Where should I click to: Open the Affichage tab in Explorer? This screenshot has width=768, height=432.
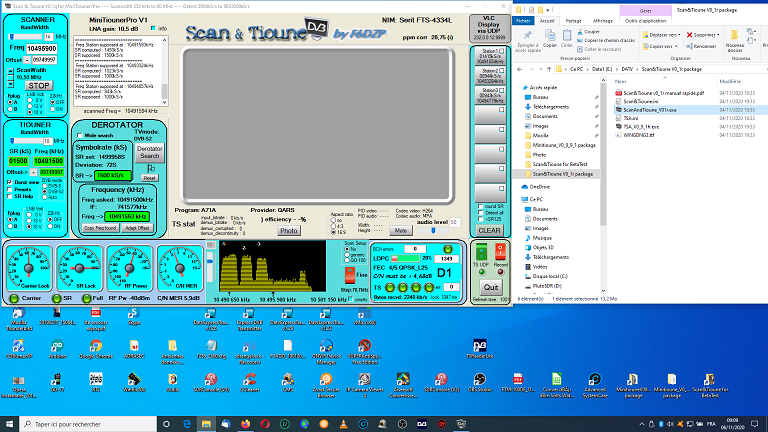[x=602, y=21]
